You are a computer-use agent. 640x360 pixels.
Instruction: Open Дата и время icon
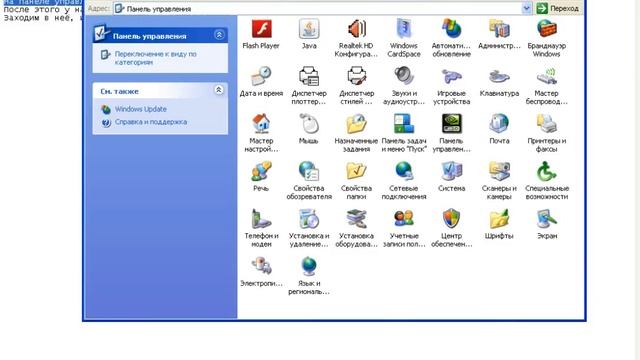(261, 76)
